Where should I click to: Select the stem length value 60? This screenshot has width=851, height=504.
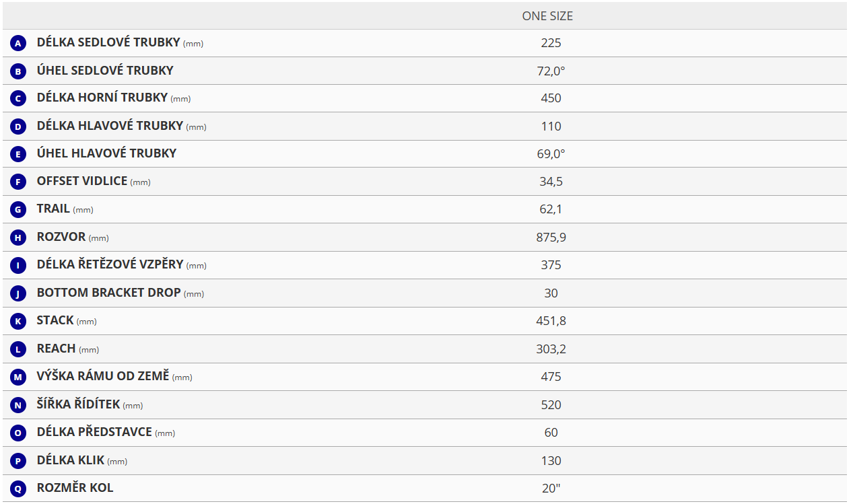point(551,433)
